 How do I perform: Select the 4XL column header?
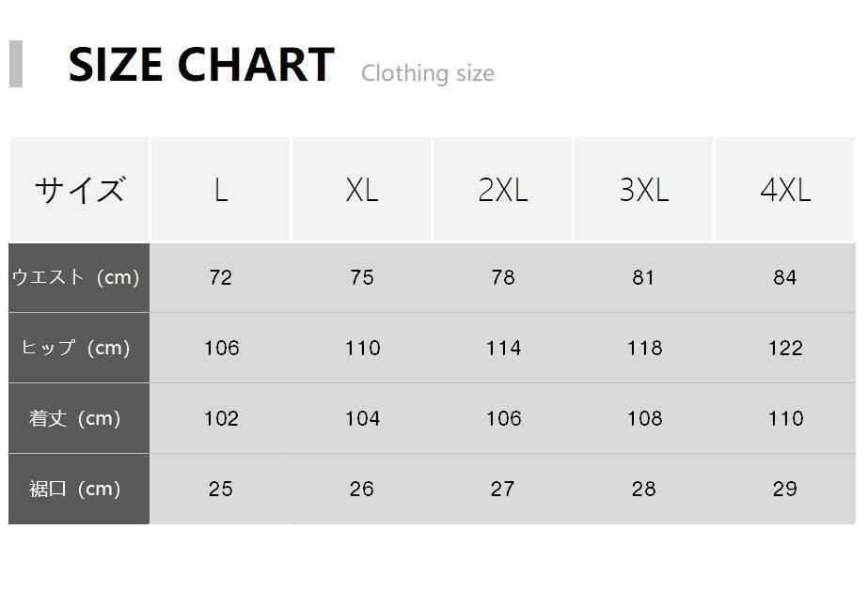tap(785, 190)
